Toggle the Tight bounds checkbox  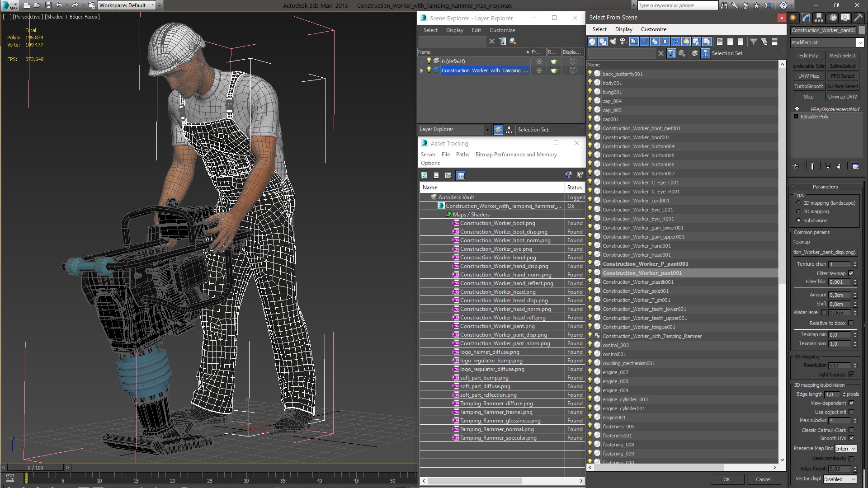pyautogui.click(x=851, y=375)
